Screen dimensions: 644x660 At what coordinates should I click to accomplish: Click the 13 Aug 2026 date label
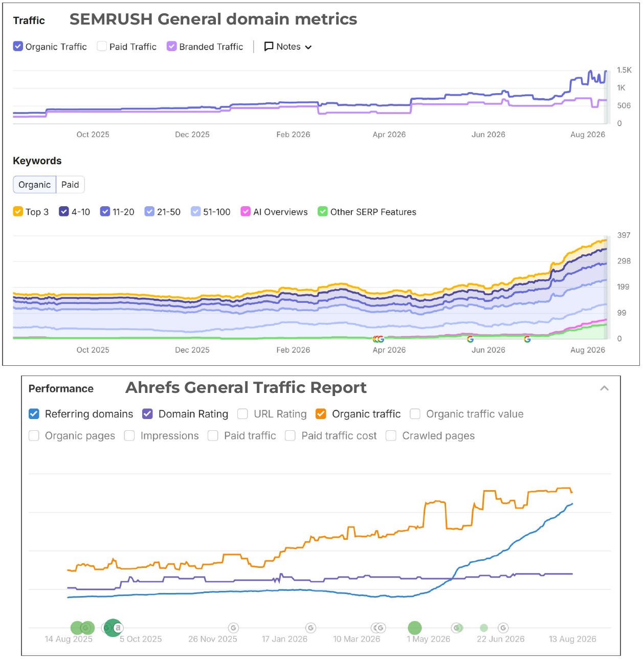pyautogui.click(x=572, y=639)
